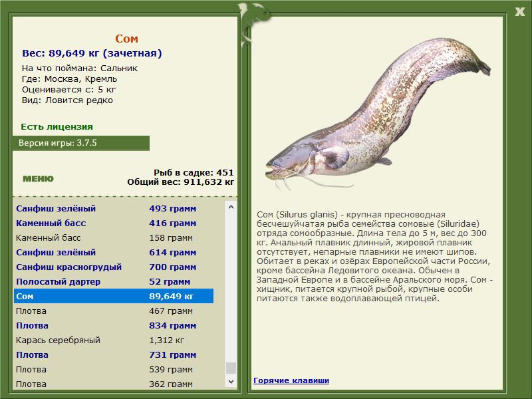Select Санфиш зелёный 614 грамм entry
This screenshot has width=532, height=399.
coord(114,252)
